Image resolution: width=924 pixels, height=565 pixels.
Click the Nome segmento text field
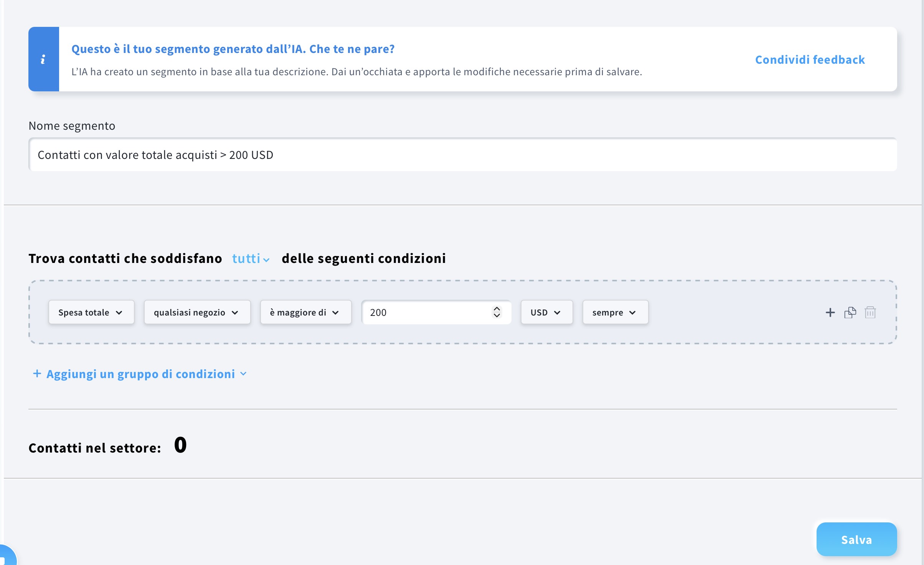pos(462,155)
